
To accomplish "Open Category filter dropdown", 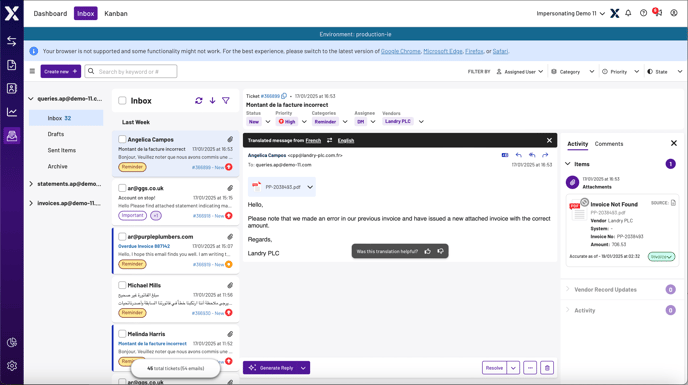I will (x=573, y=72).
